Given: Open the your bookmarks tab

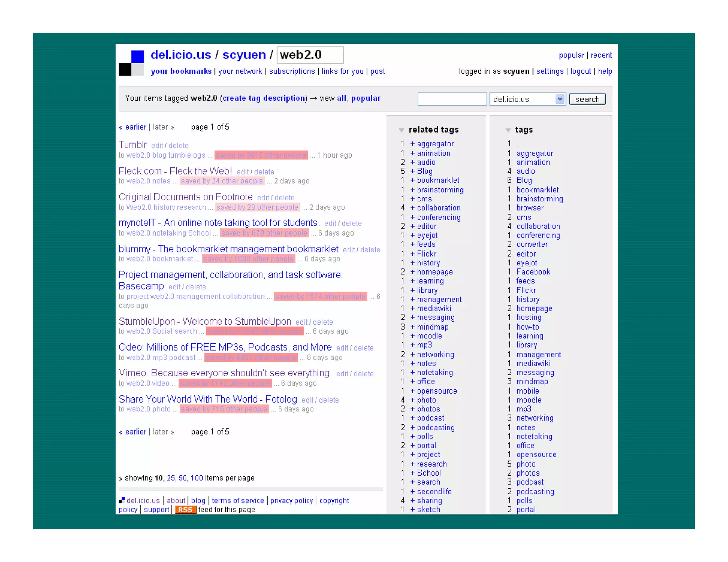Looking at the screenshot, I should 181,71.
